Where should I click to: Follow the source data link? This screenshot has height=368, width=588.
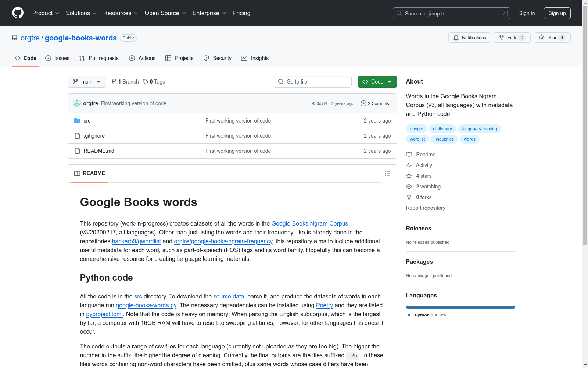click(x=229, y=296)
